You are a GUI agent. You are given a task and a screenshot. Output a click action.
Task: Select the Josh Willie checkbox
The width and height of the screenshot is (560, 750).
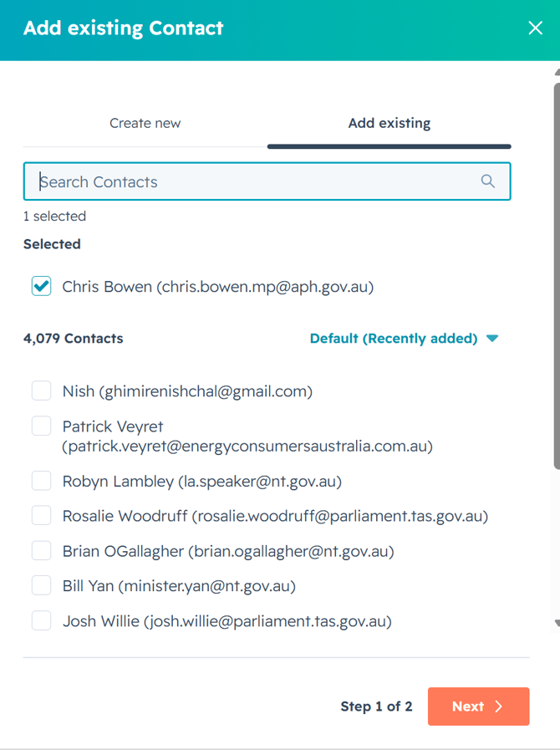pyautogui.click(x=42, y=621)
